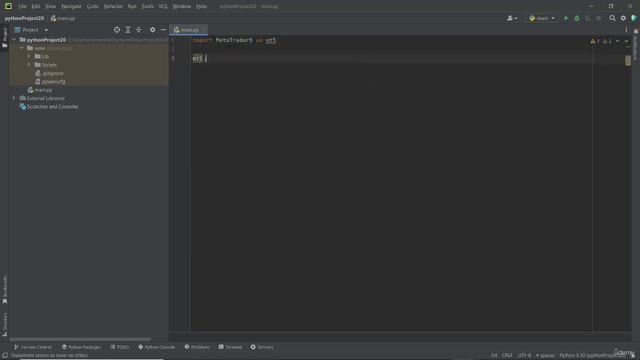
Task: Click pythonProject20 in the navigation breadcrumb
Action: point(24,18)
